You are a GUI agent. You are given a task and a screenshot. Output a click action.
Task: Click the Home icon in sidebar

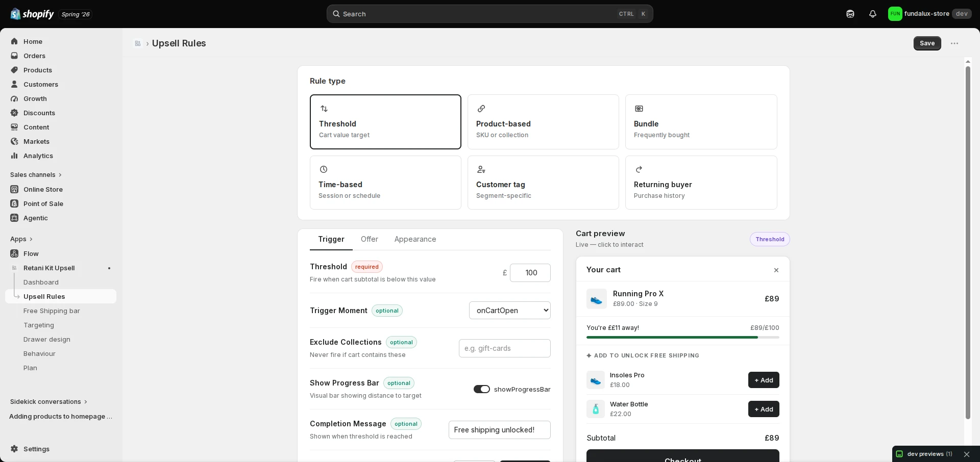click(x=14, y=41)
